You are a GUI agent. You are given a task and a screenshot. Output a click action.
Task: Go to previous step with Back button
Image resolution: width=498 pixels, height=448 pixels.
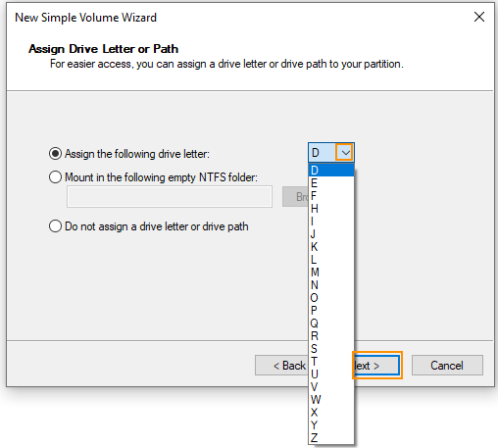[x=281, y=366]
